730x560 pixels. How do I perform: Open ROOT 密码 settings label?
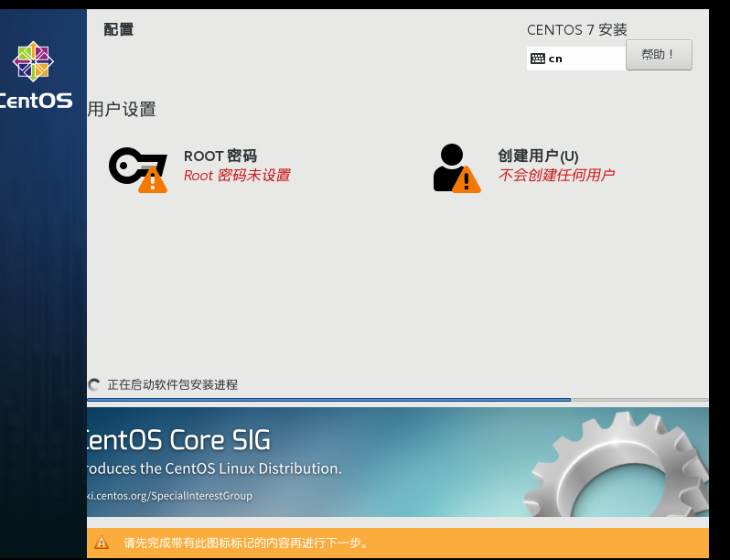click(220, 156)
